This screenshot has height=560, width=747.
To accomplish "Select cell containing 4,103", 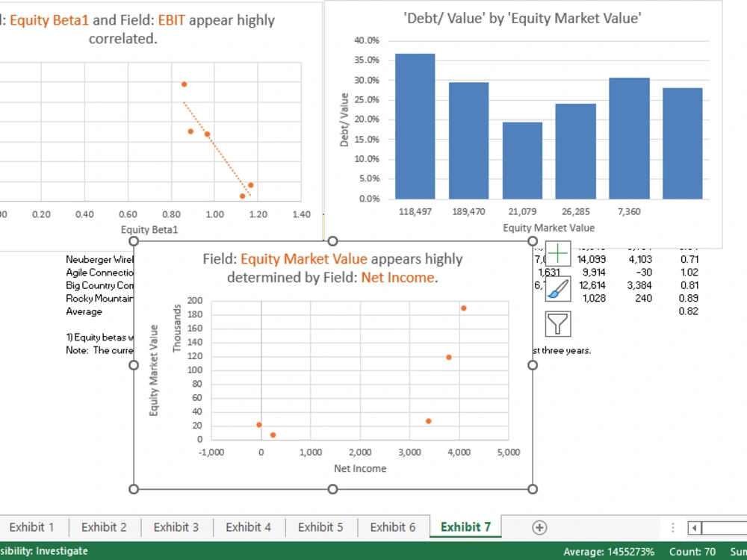I will (x=640, y=260).
